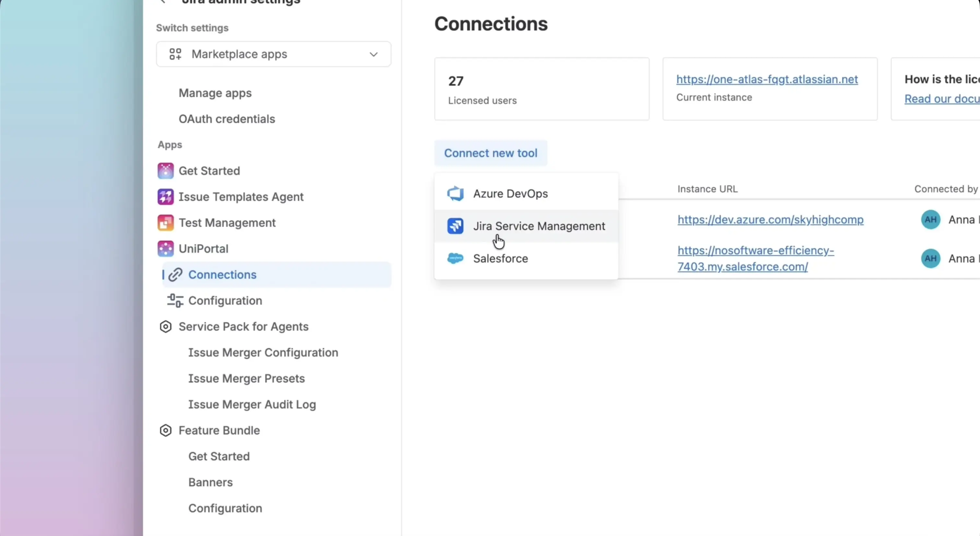Click the Jira Service Management logo icon
This screenshot has height=536, width=980.
click(x=455, y=226)
